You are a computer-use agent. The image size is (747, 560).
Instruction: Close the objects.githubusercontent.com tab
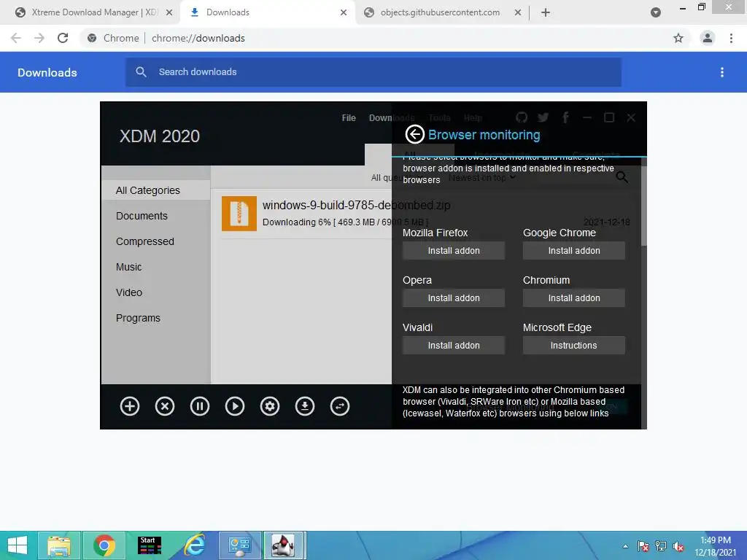point(518,13)
